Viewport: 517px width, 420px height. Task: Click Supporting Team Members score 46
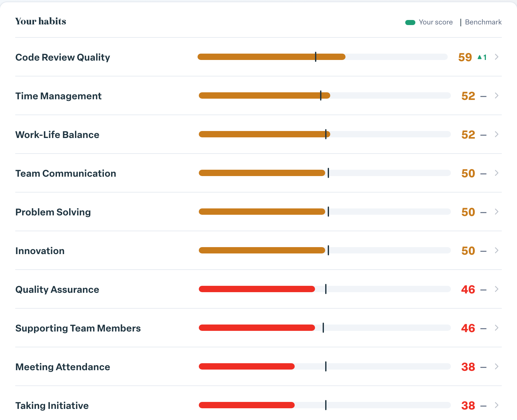(468, 328)
